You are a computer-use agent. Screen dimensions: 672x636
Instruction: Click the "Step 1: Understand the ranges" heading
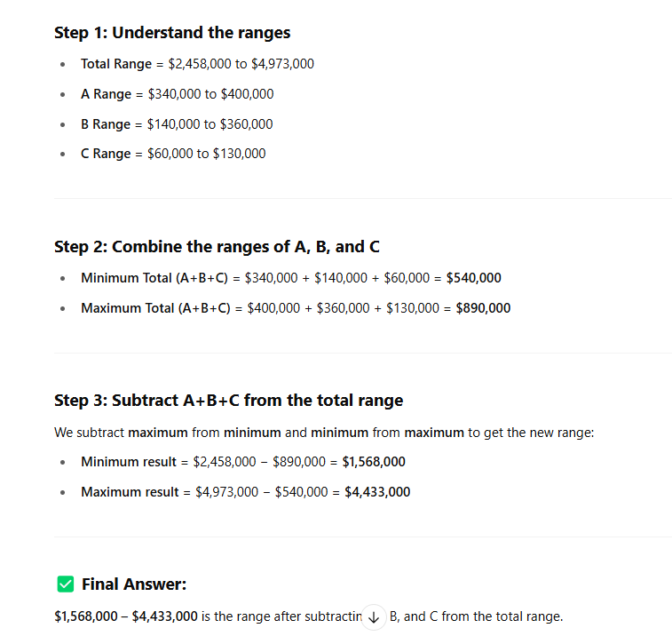coord(172,33)
